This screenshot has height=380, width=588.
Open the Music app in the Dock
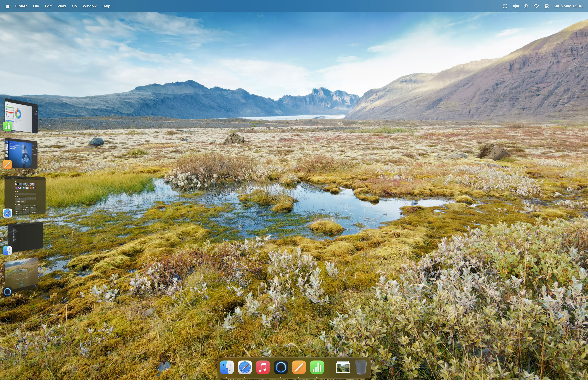(x=263, y=367)
